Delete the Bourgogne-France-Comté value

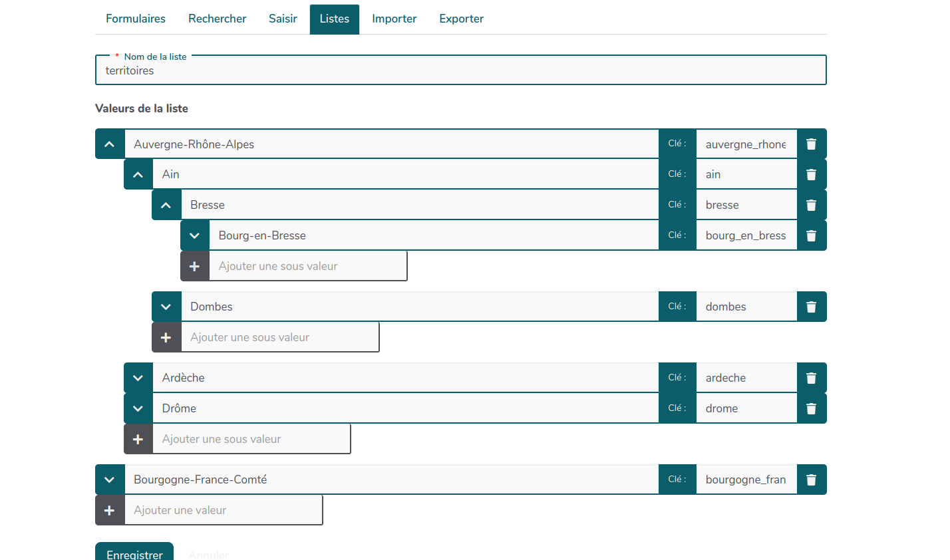[x=811, y=480]
